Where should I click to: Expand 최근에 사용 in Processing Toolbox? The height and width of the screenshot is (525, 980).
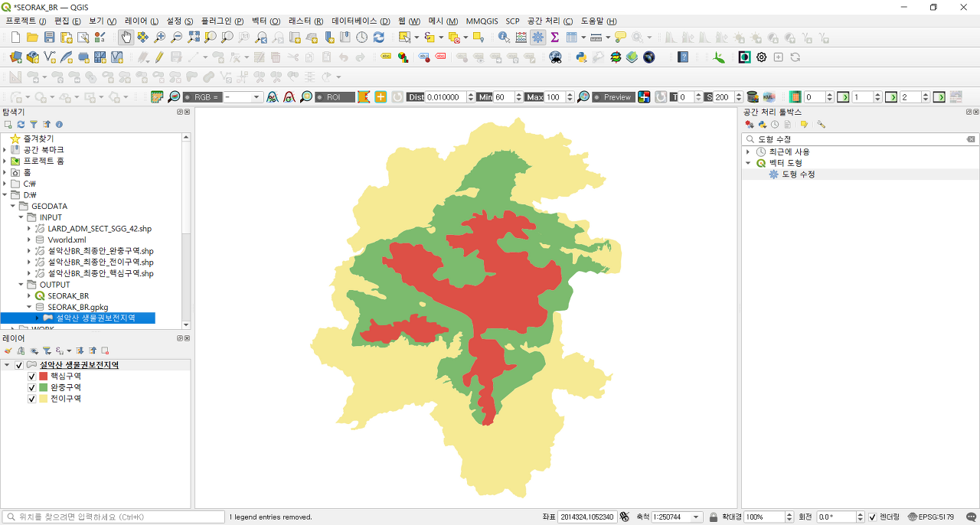coord(748,152)
